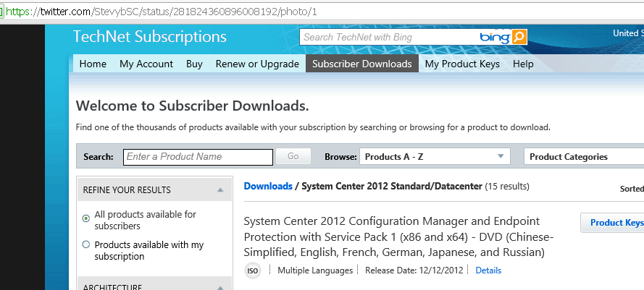The width and height of the screenshot is (644, 290).
Task: Go to the My Product Keys tab
Action: pyautogui.click(x=462, y=64)
